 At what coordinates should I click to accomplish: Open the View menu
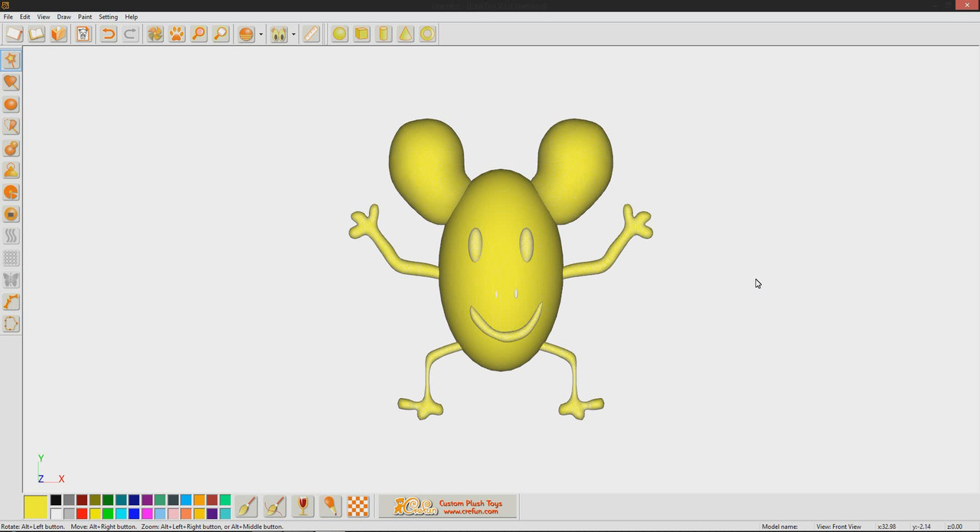(x=44, y=17)
